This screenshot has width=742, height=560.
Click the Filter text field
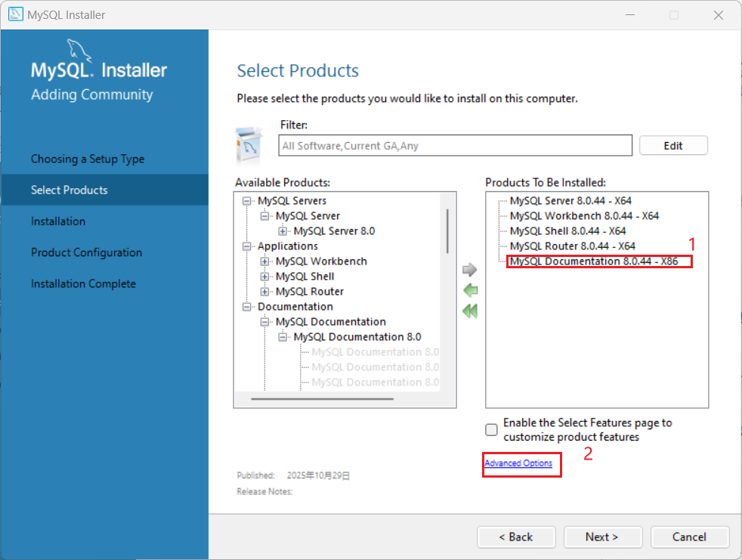point(455,145)
